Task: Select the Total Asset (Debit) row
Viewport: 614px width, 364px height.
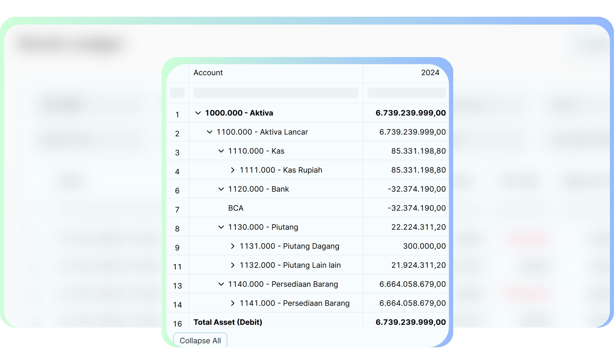Action: (228, 322)
